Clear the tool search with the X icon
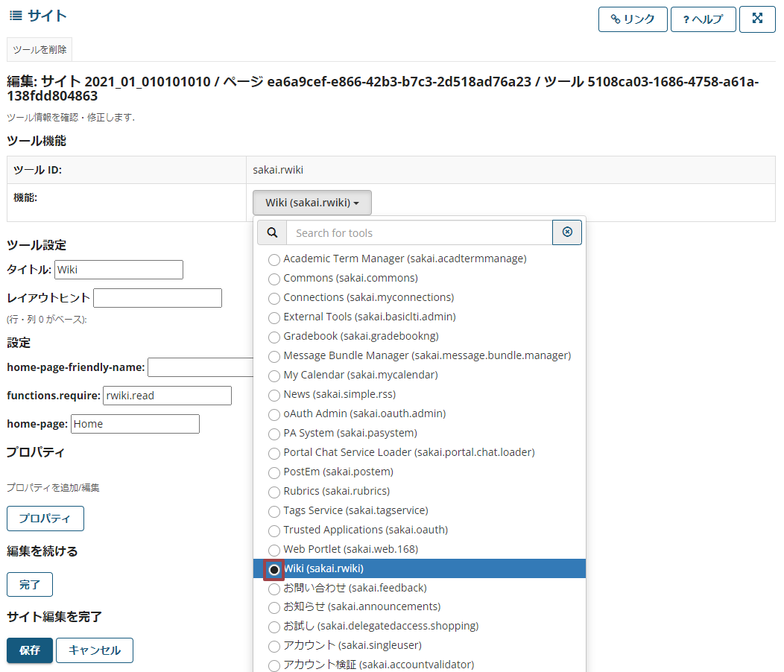The width and height of the screenshot is (784, 672). [567, 232]
